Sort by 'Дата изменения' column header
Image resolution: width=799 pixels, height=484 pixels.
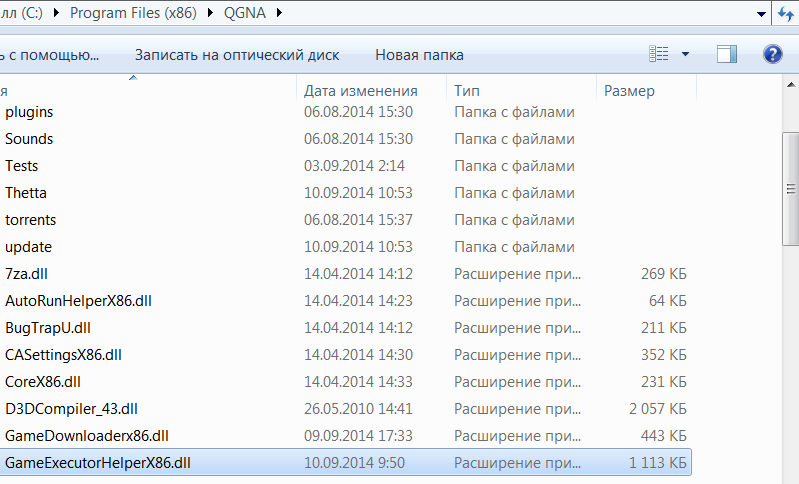tap(361, 91)
